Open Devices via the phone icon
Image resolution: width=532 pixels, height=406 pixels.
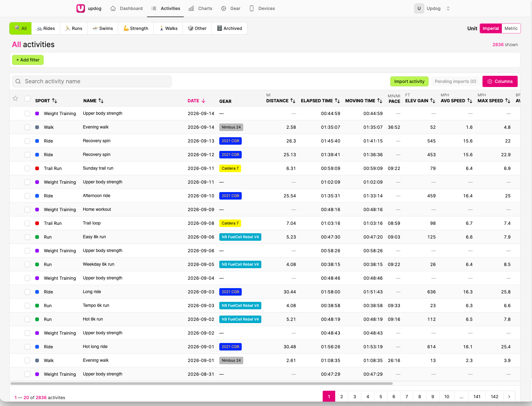coord(252,8)
